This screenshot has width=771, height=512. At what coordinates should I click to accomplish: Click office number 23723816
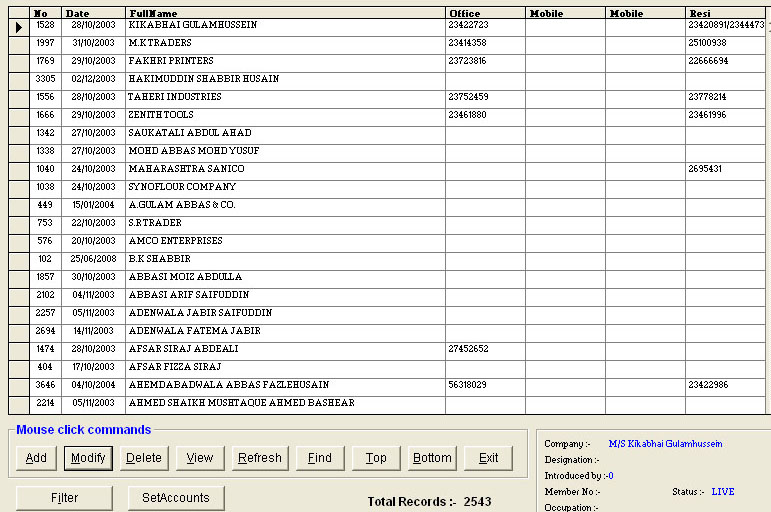pos(467,61)
